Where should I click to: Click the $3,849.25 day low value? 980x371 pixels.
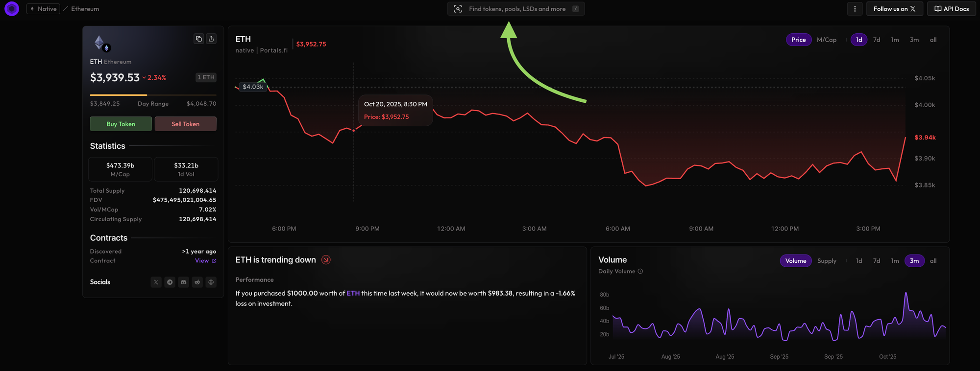[105, 104]
